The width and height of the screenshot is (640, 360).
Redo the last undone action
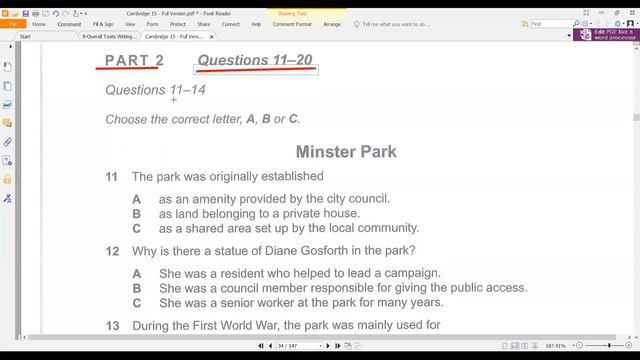[65, 13]
